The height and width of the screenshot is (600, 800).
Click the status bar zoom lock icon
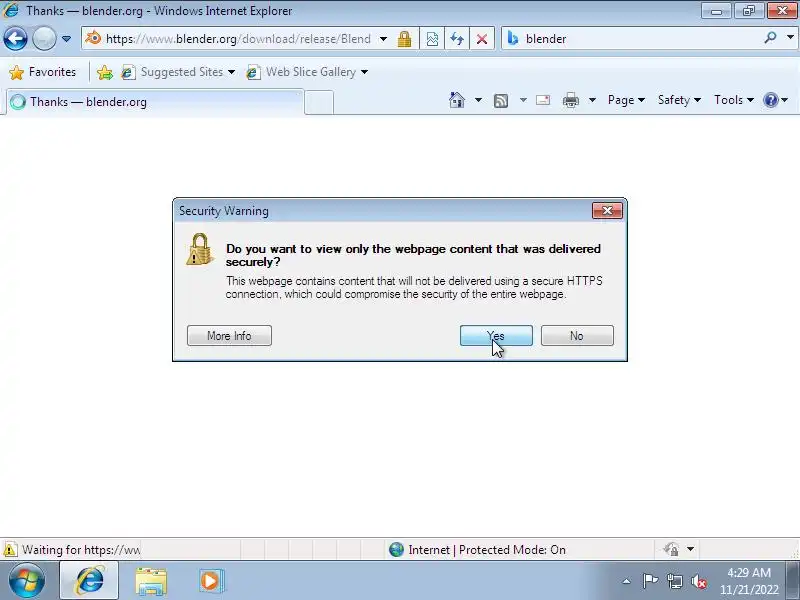coord(671,549)
